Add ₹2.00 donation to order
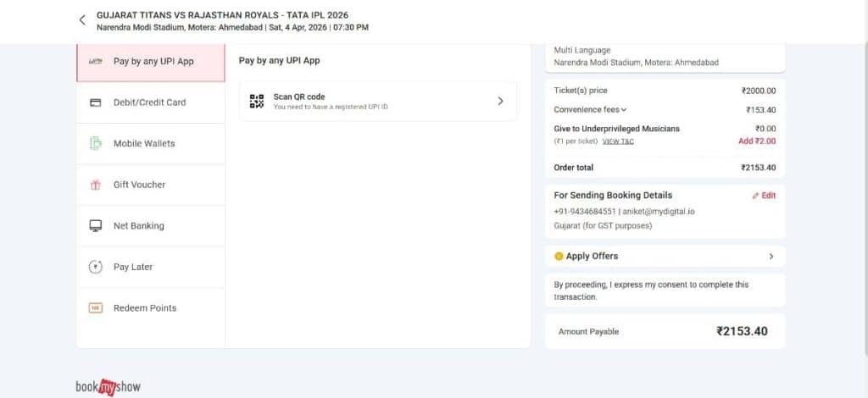 pyautogui.click(x=757, y=141)
